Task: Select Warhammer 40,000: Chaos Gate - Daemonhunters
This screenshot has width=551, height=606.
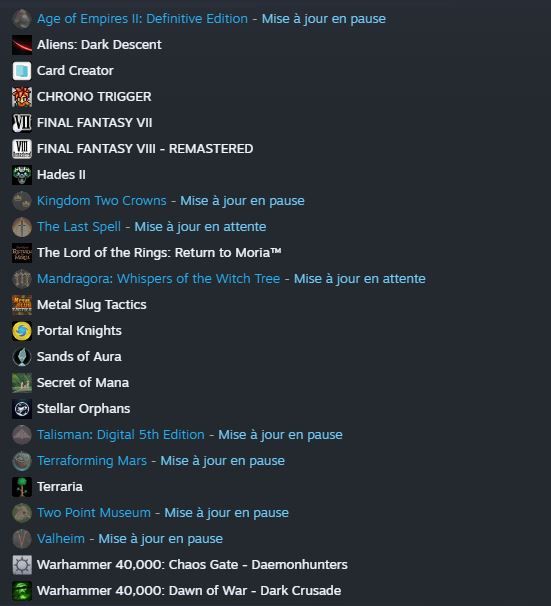Action: pyautogui.click(x=192, y=565)
